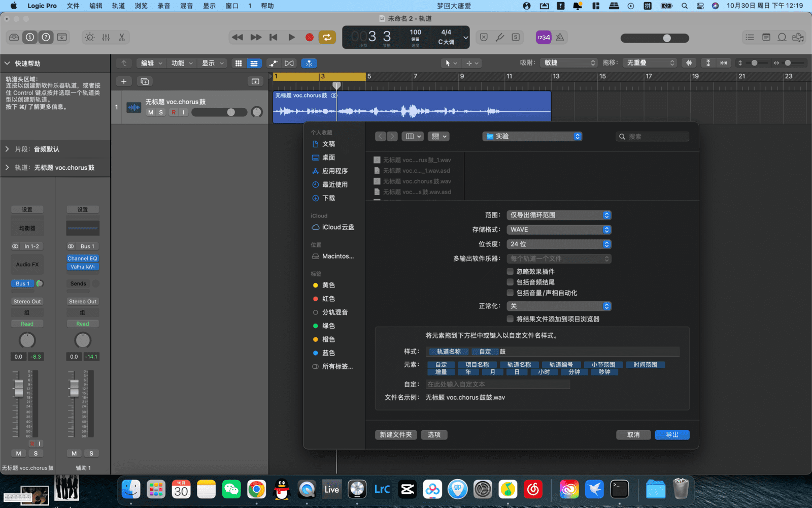Viewport: 812px width, 508px height.
Task: Expand the 轨道 inspector section
Action: (x=8, y=167)
